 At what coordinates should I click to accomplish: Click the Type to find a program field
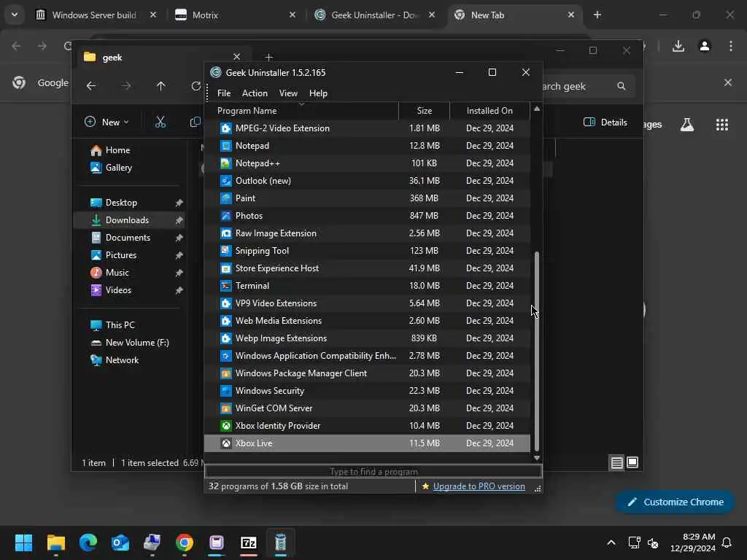(373, 472)
